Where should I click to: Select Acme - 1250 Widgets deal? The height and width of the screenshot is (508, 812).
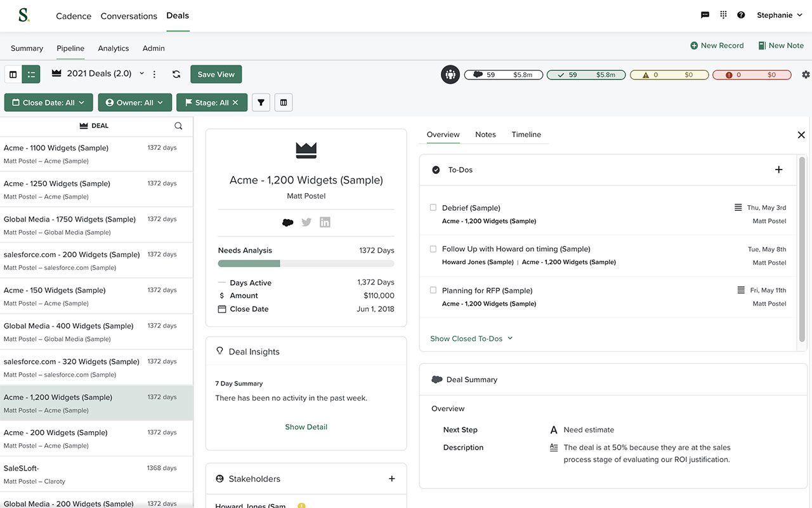point(96,189)
